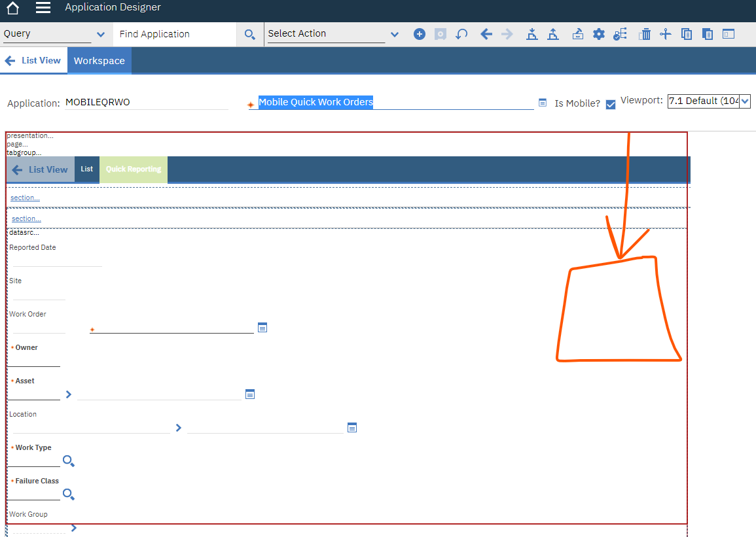Click the Work Order number field

[39, 328]
